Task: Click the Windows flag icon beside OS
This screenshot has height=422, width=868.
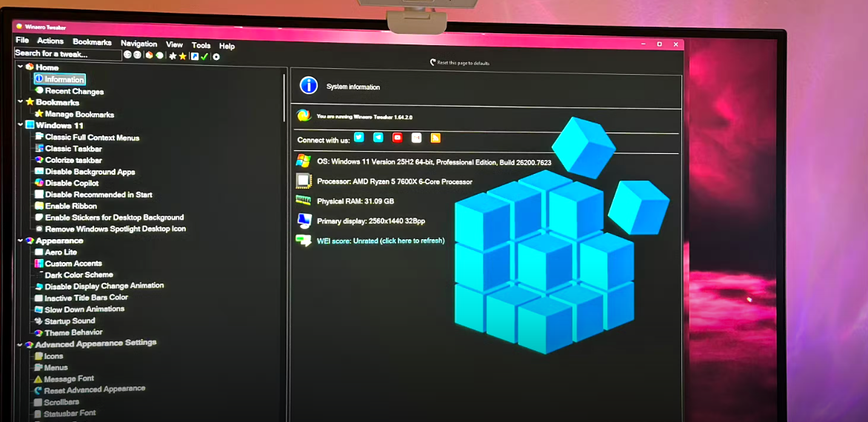Action: coord(304,161)
